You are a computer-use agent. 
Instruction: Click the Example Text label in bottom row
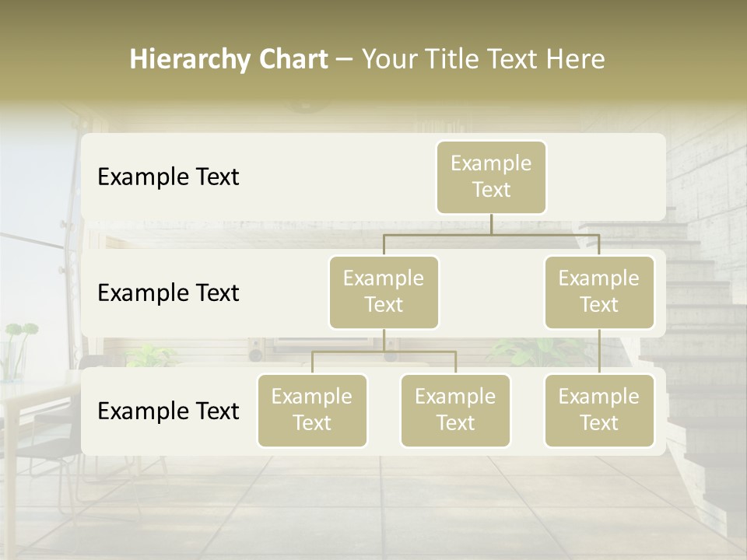[x=167, y=411]
